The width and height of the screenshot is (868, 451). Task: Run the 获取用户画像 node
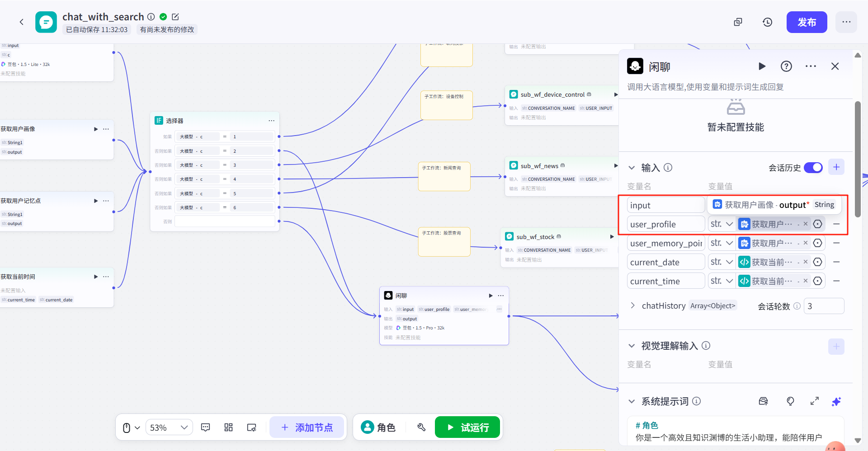pos(95,129)
